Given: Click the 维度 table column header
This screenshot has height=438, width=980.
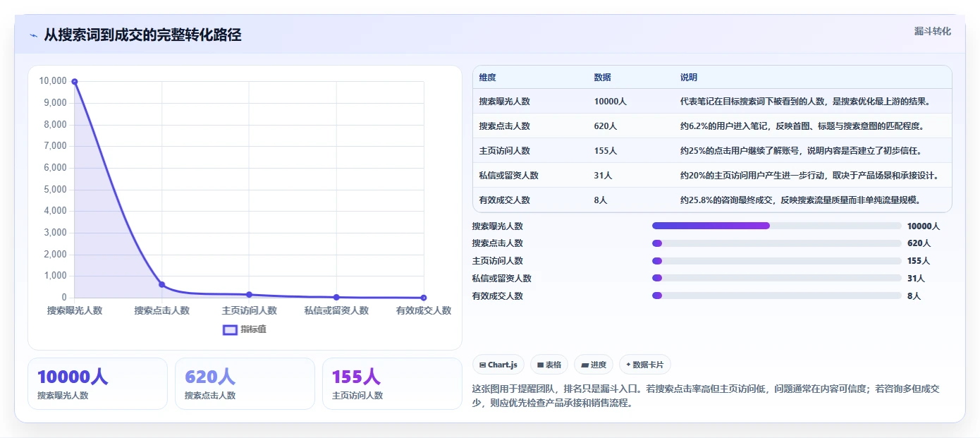Looking at the screenshot, I should (488, 78).
